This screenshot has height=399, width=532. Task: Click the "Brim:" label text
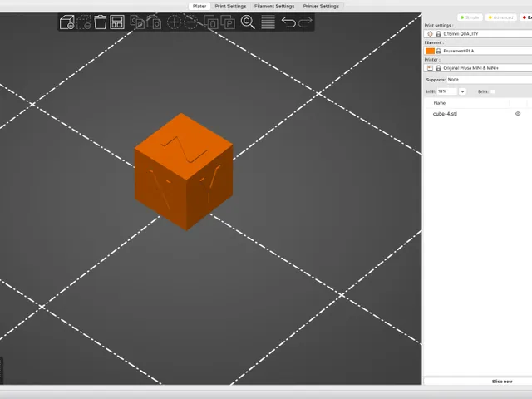[483, 91]
